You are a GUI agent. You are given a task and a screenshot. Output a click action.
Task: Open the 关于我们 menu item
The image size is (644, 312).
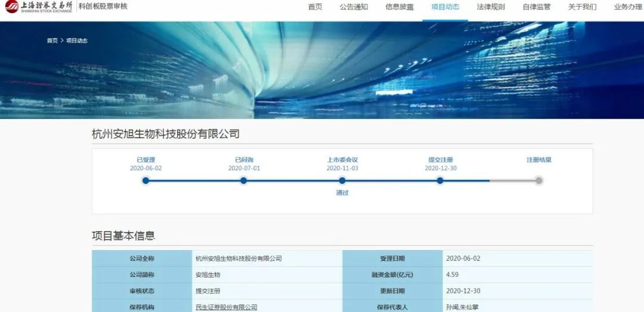click(582, 7)
